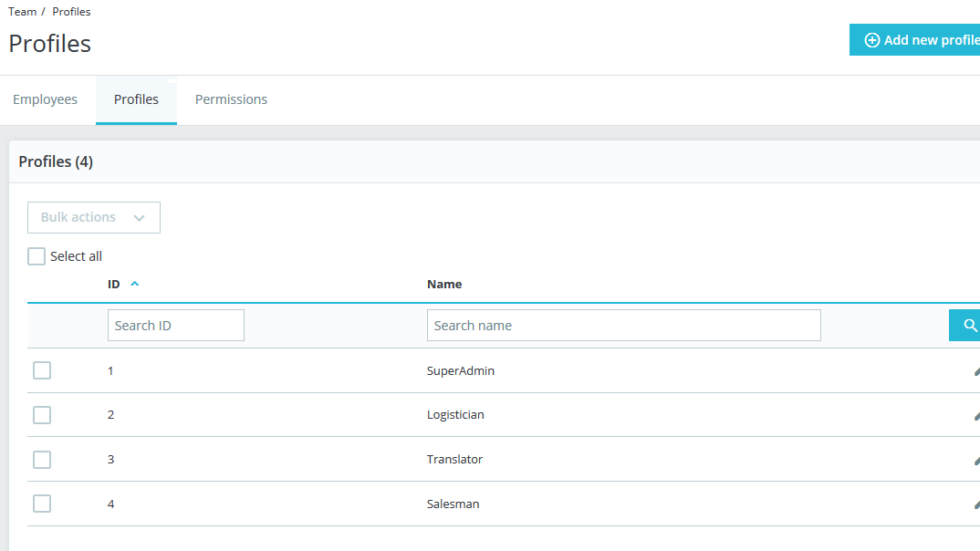
Task: Click the edit pencil for Logistician
Action: (x=975, y=415)
